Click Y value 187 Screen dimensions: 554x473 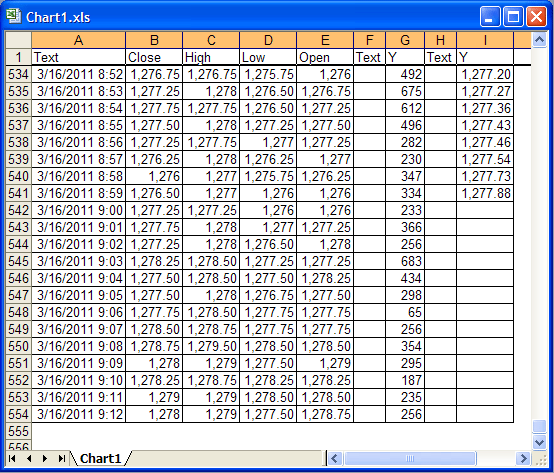405,380
